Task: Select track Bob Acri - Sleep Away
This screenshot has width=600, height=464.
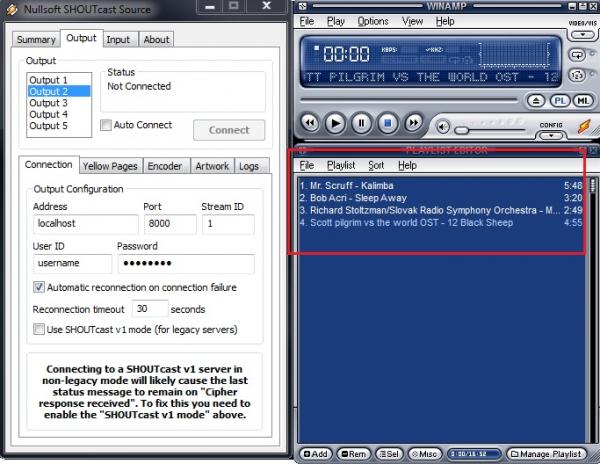Action: pyautogui.click(x=441, y=198)
